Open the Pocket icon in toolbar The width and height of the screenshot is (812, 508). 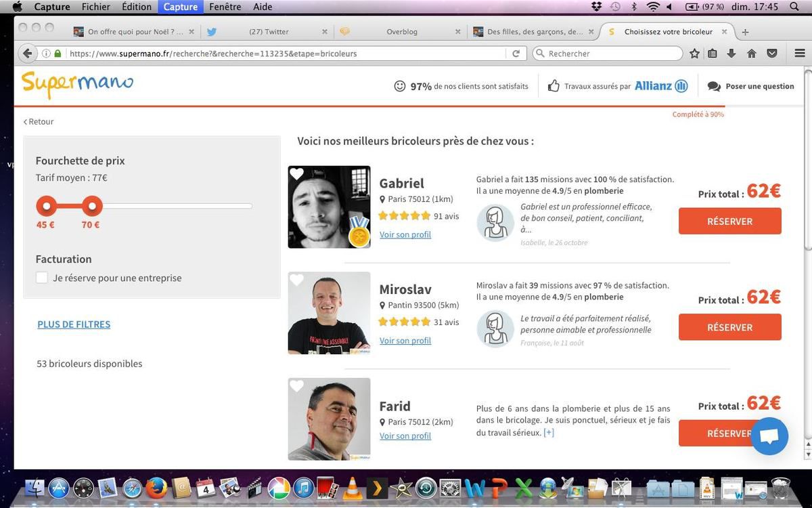pos(771,54)
